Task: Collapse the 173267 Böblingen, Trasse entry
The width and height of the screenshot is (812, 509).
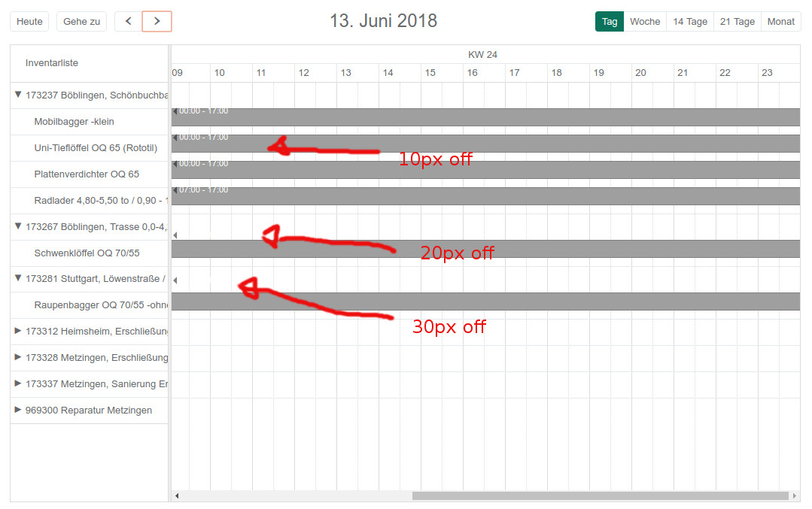Action: click(17, 226)
